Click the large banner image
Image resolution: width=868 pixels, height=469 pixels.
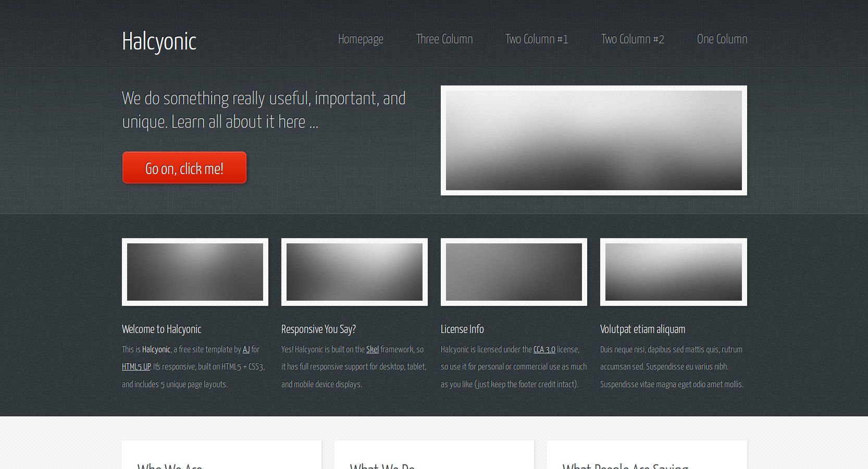coord(593,140)
